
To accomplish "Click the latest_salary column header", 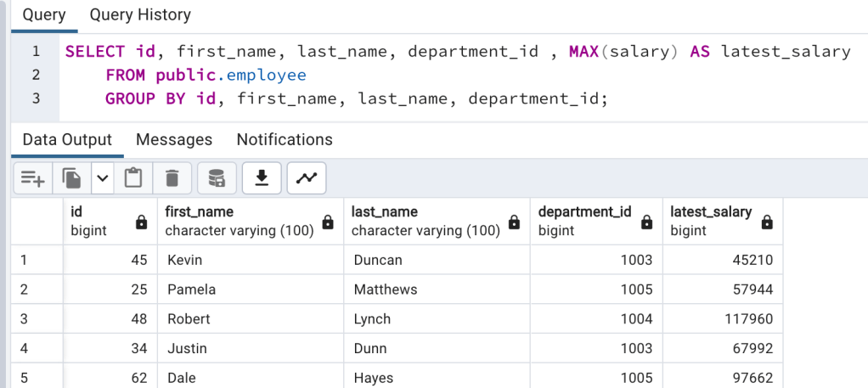I will tap(711, 212).
